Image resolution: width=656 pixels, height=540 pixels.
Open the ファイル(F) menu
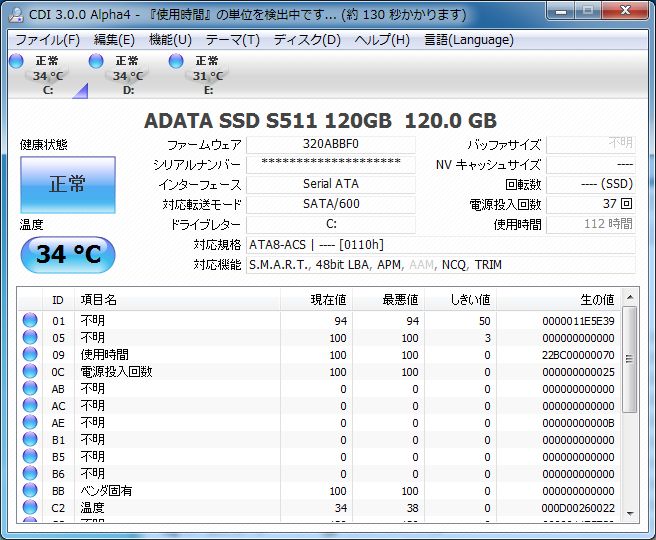coord(47,40)
